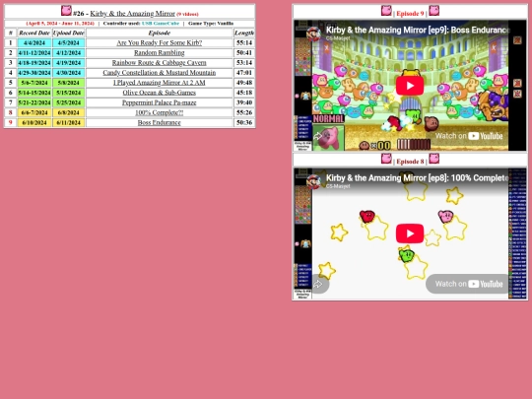Screen dimensions: 532x399
Task: Click the Kirby icon right of Episode 8 label
Action: [433, 159]
